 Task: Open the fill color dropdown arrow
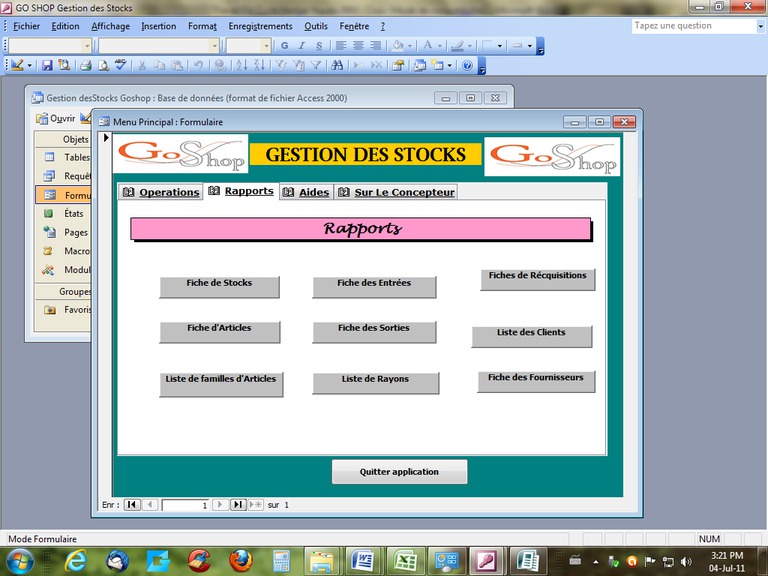pos(410,45)
